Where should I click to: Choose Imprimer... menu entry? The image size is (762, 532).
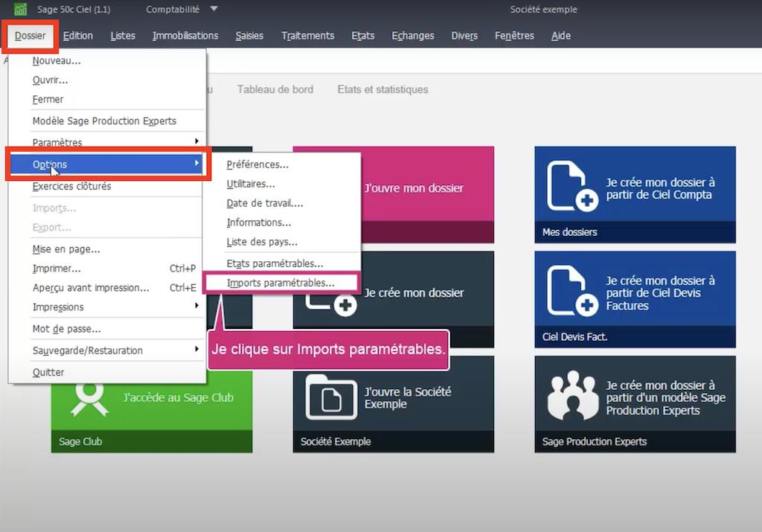click(106, 269)
